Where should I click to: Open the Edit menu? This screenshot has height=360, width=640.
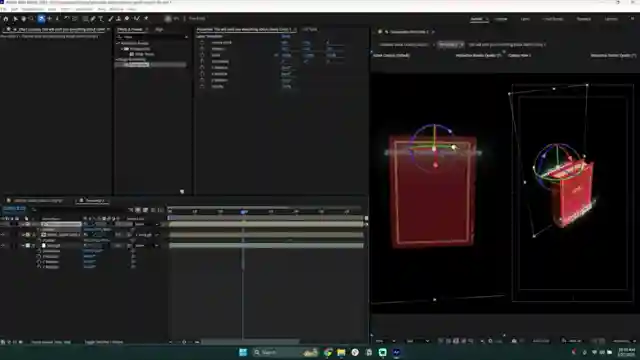coord(15,9)
